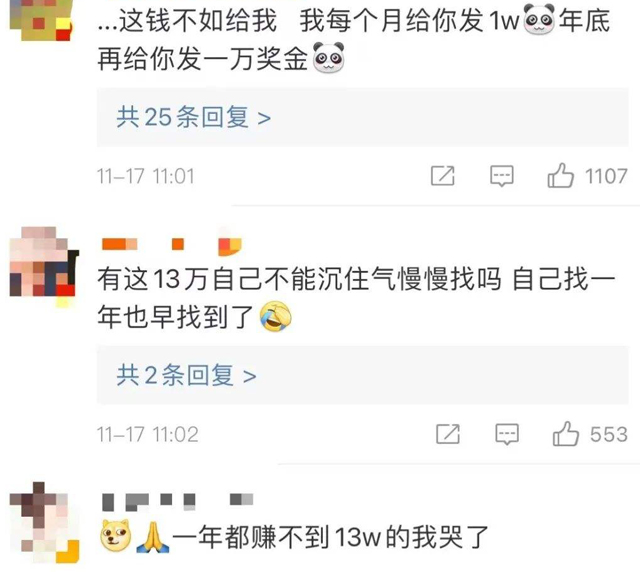
Task: Select the comment text 有这13万自己不能沉住气
Action: click(x=246, y=279)
